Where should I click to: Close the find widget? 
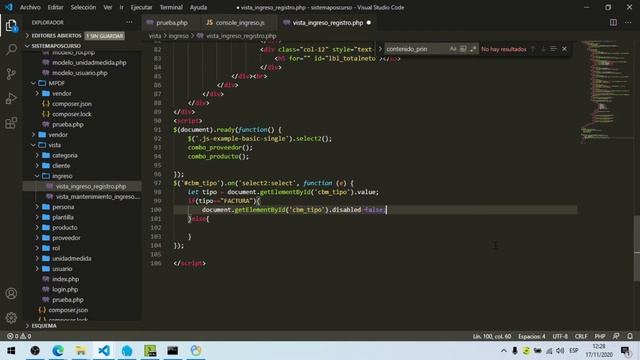pyautogui.click(x=564, y=49)
